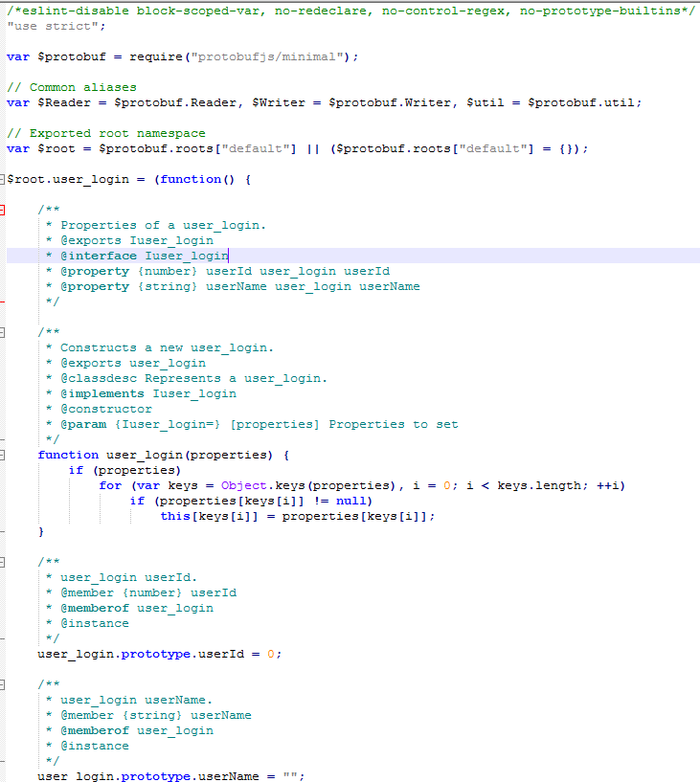Click the "user_login userName." comment line
The image size is (700, 782).
[137, 700]
